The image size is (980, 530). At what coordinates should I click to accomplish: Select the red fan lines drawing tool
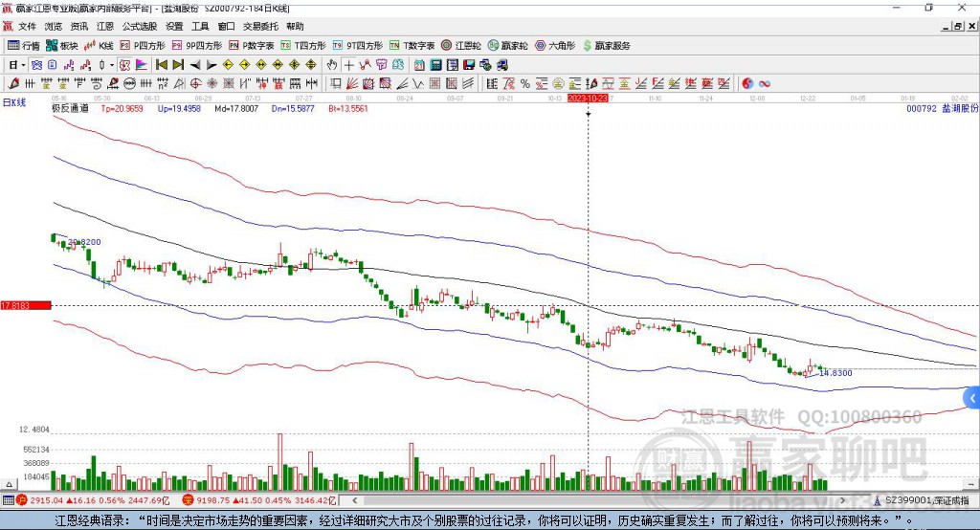pyautogui.click(x=352, y=84)
